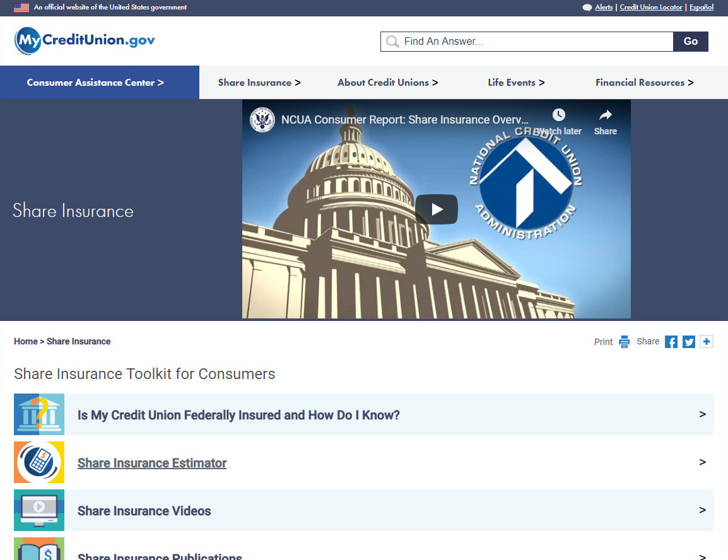Switch the site to Español

coord(701,8)
